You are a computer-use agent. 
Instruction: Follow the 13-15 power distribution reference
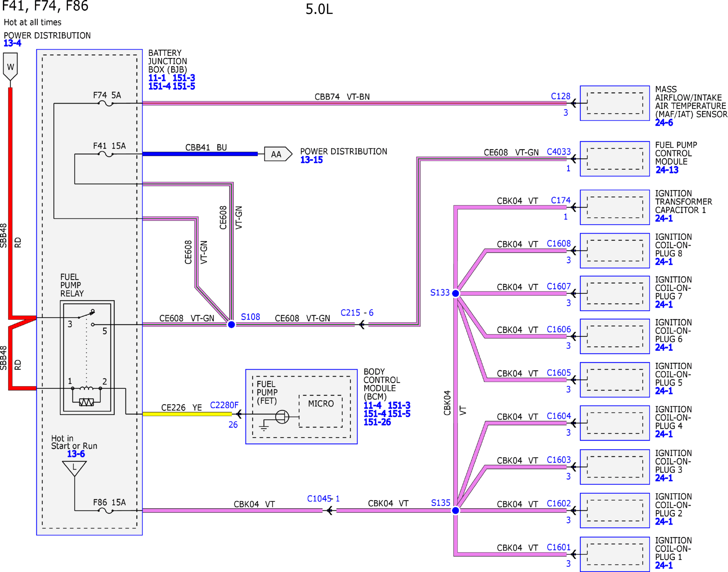pyautogui.click(x=311, y=160)
